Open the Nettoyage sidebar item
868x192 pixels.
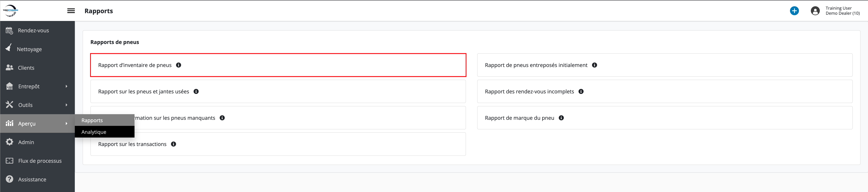tap(29, 49)
